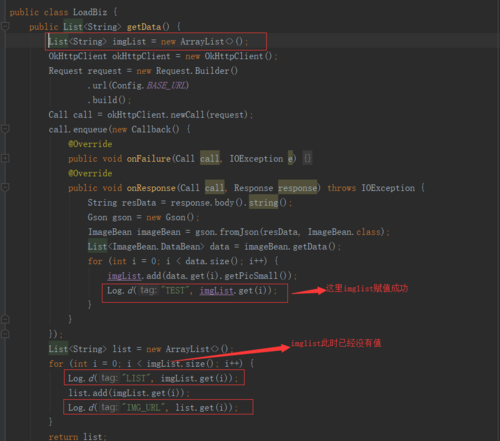The width and height of the screenshot is (500, 441).
Task: Click the "TEST" tag string in Log.d
Action: coord(175,291)
